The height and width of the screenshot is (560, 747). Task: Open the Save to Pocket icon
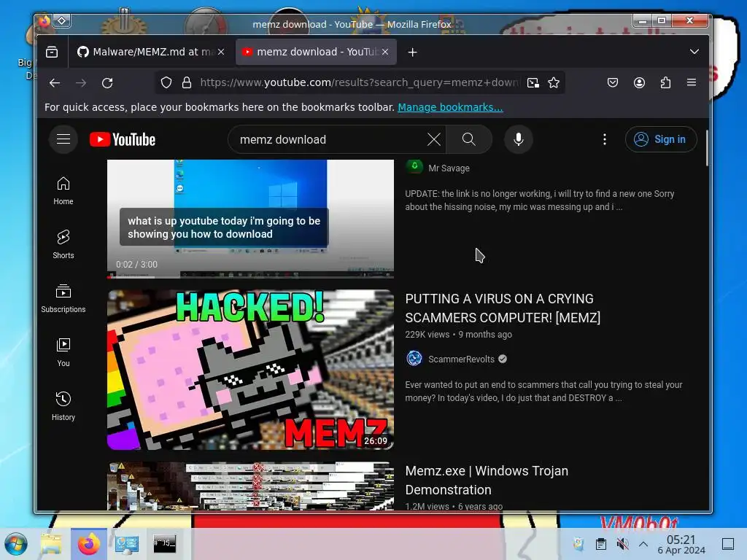point(613,83)
